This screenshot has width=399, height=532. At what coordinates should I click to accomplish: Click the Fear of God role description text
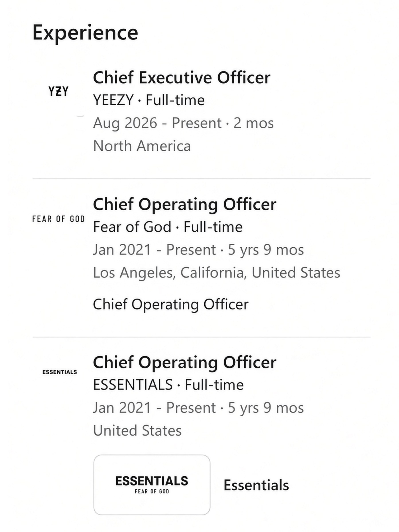(170, 305)
